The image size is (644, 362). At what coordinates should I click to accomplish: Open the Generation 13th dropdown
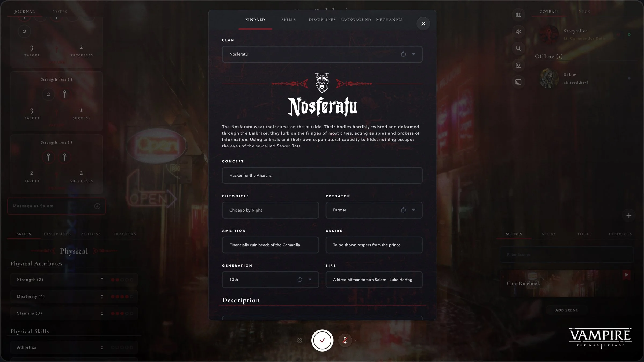pos(310,280)
